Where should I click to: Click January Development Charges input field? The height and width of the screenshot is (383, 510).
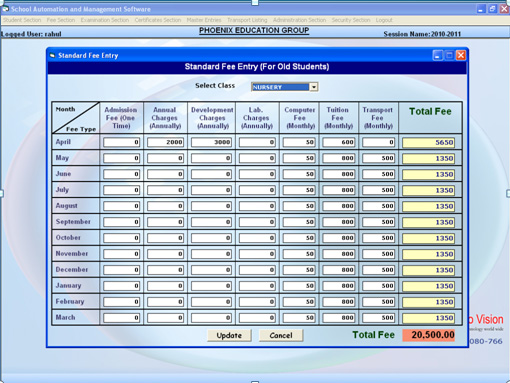click(211, 286)
